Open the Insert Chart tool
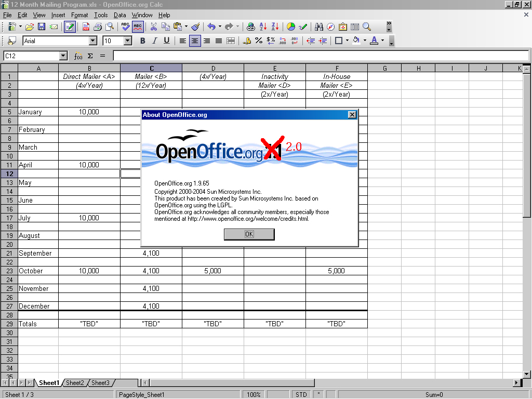Image resolution: width=532 pixels, height=399 pixels. [x=291, y=26]
